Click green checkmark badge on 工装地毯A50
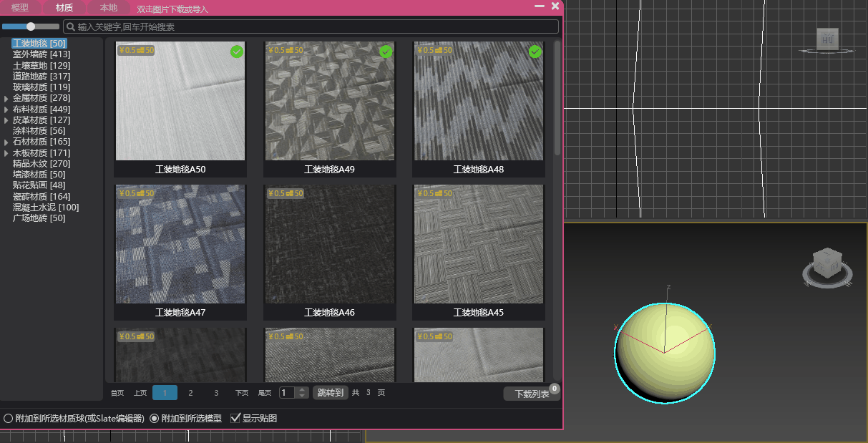The height and width of the screenshot is (443, 868). [237, 52]
